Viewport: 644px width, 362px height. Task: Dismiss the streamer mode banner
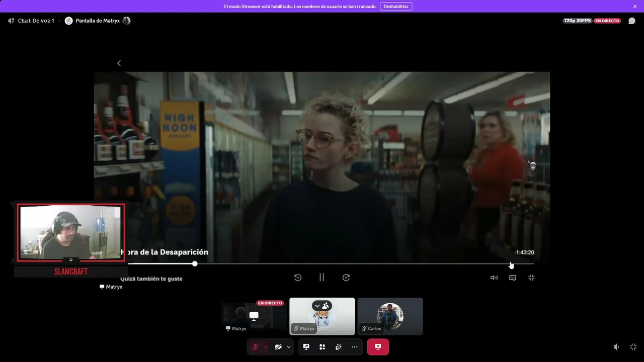[635, 7]
